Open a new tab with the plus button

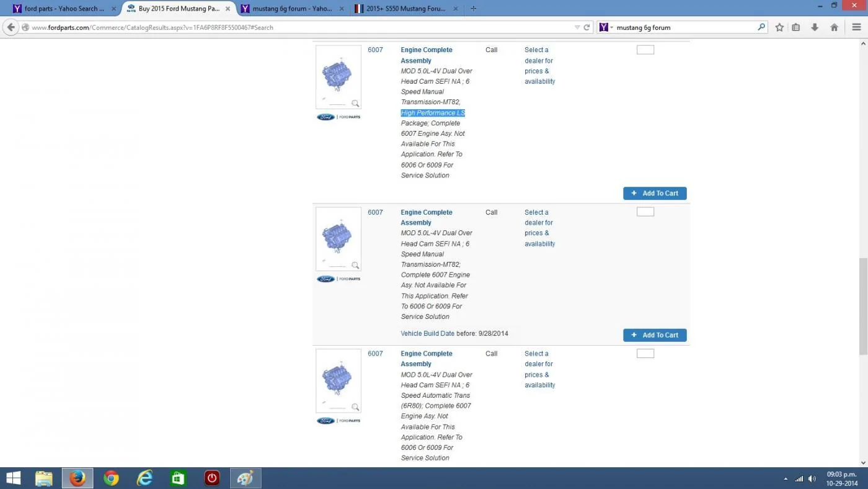coord(474,9)
